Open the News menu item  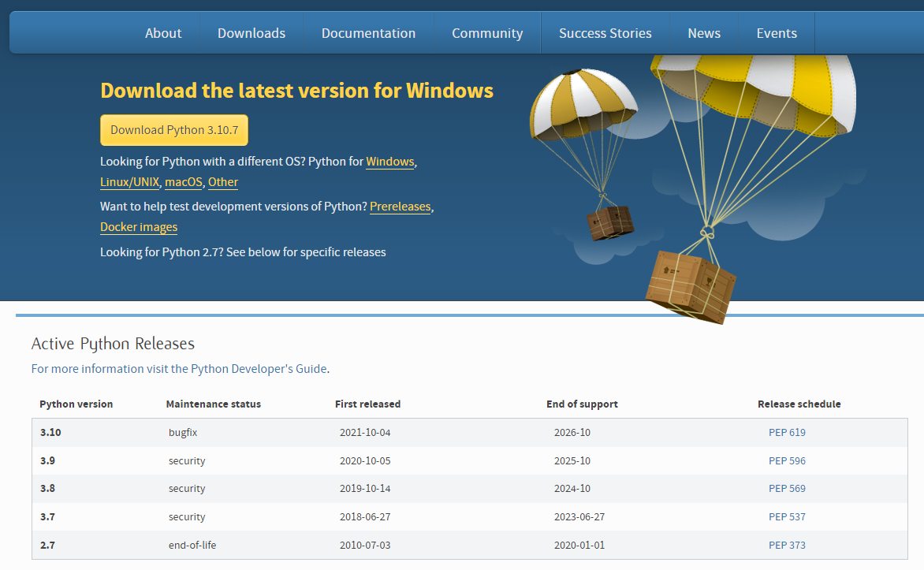pyautogui.click(x=704, y=33)
